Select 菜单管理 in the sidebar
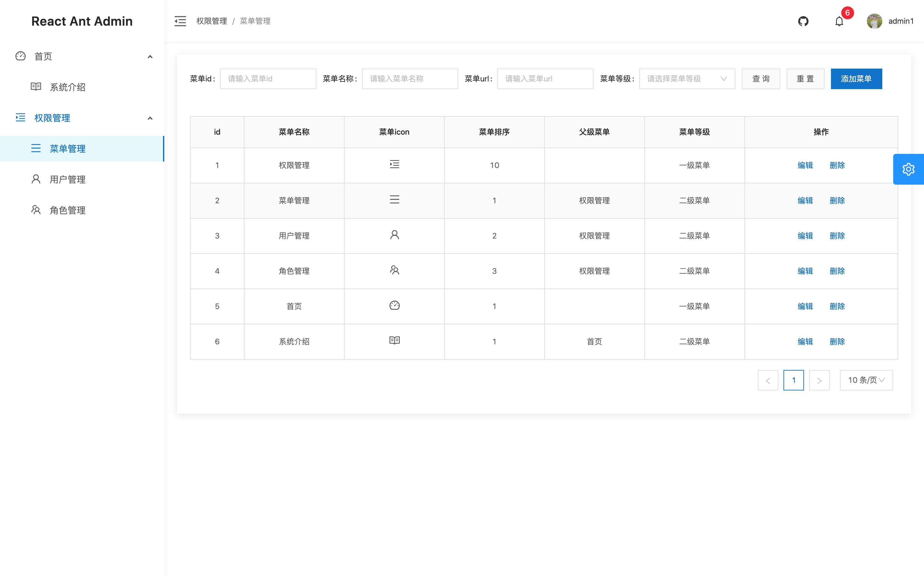The width and height of the screenshot is (924, 577). click(x=68, y=148)
